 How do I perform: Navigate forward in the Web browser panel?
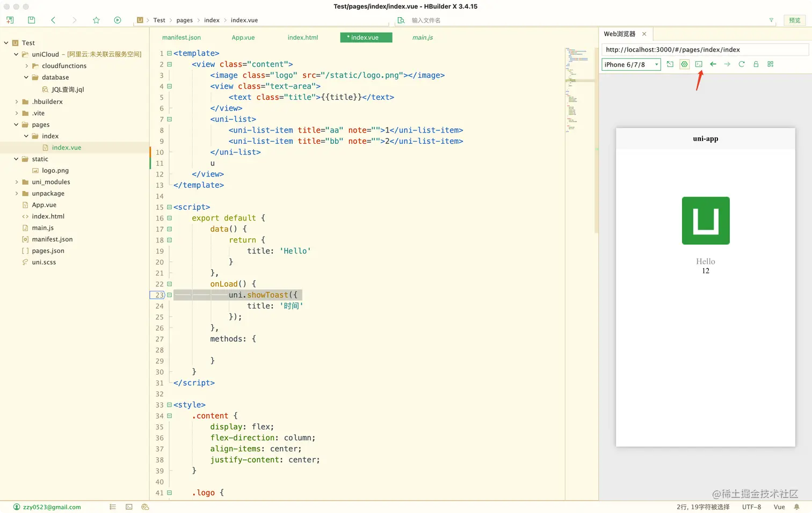pyautogui.click(x=727, y=64)
